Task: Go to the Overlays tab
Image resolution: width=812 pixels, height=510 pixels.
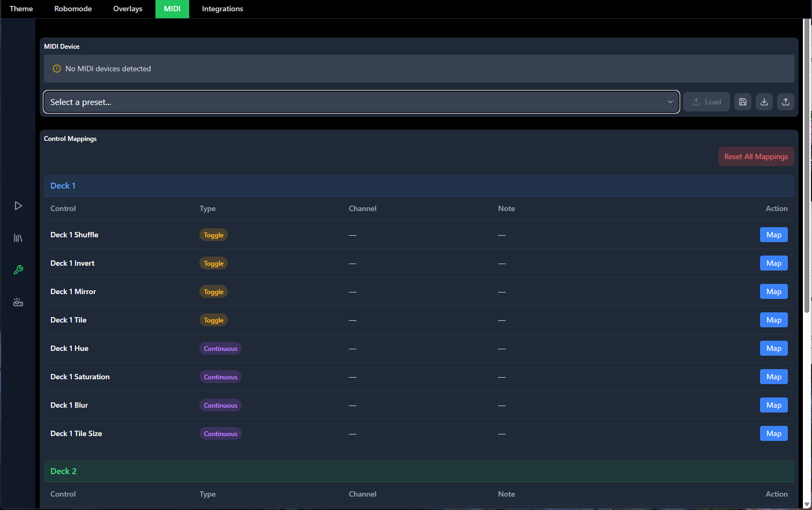Action: pos(128,9)
